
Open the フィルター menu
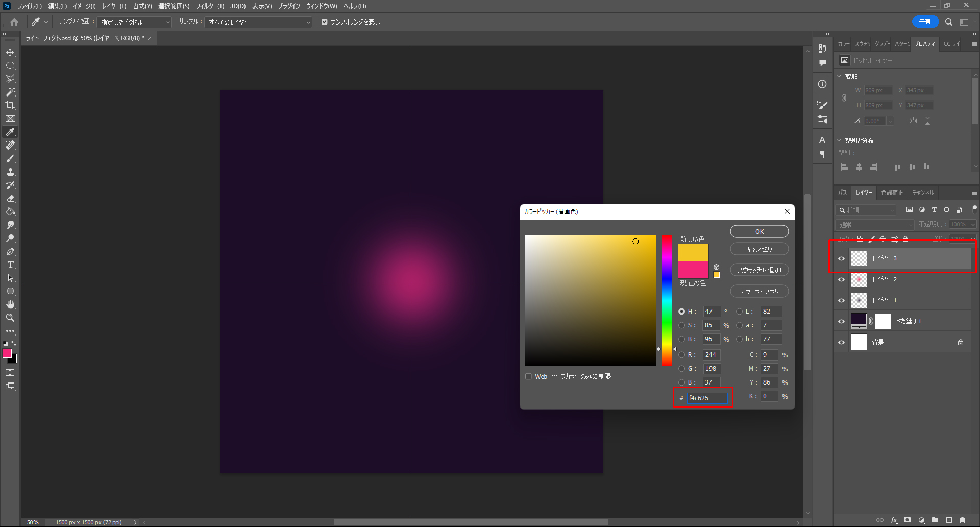(x=209, y=6)
